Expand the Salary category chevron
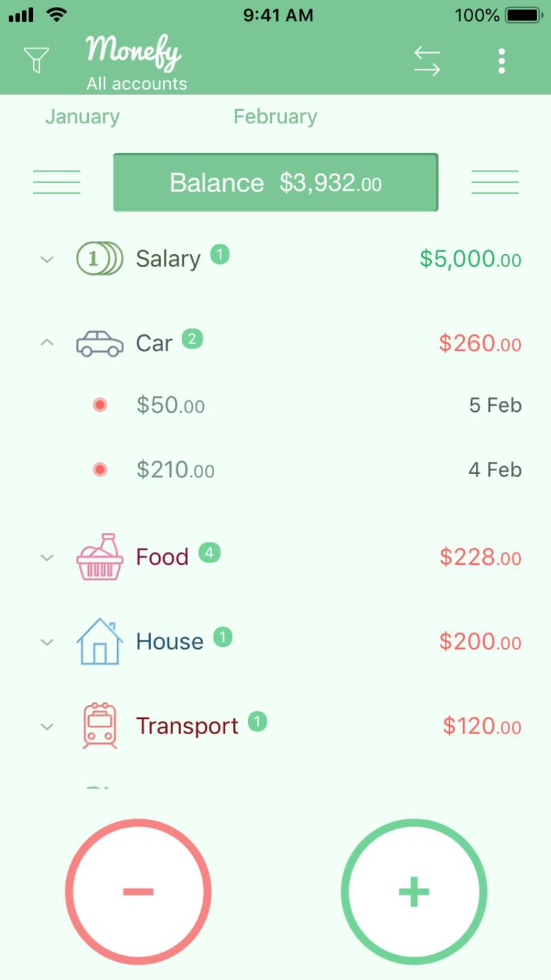The width and height of the screenshot is (551, 980). 47,260
